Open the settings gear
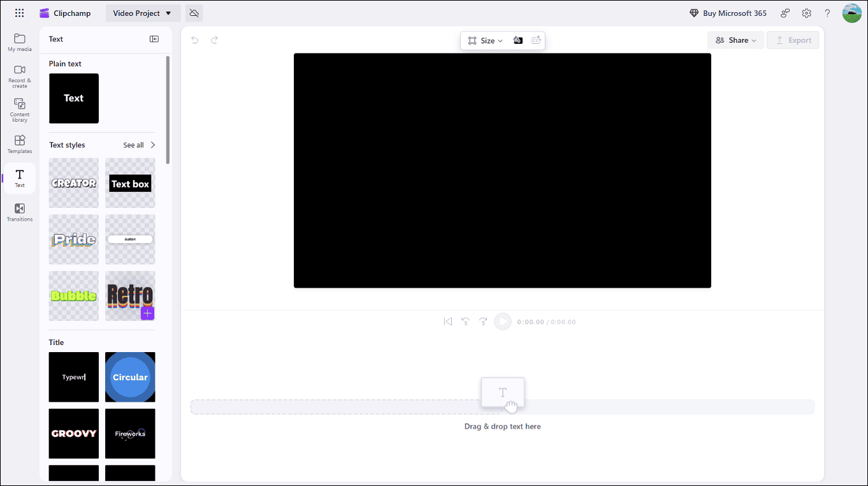Image resolution: width=868 pixels, height=486 pixels. coord(807,13)
